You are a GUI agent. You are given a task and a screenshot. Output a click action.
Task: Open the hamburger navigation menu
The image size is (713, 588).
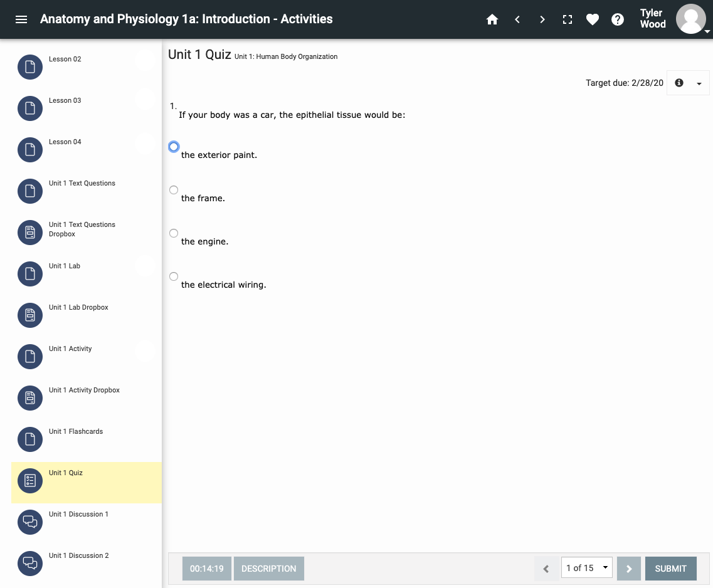(x=21, y=19)
